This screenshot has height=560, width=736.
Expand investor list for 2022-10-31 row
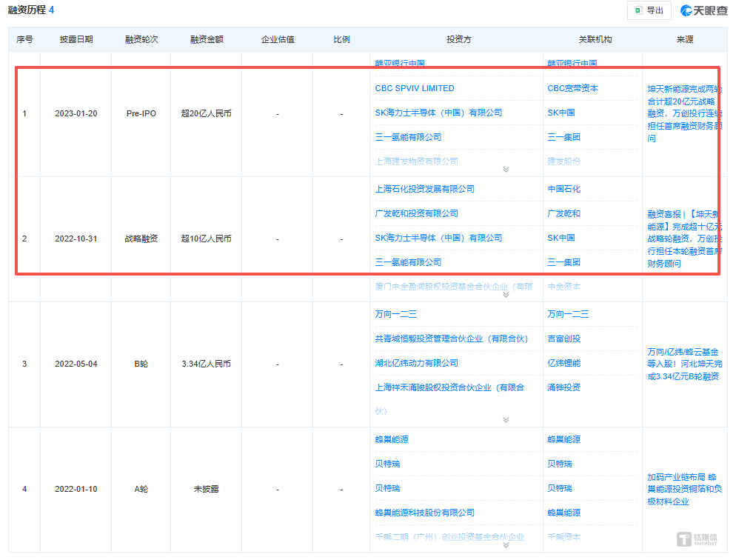click(506, 295)
